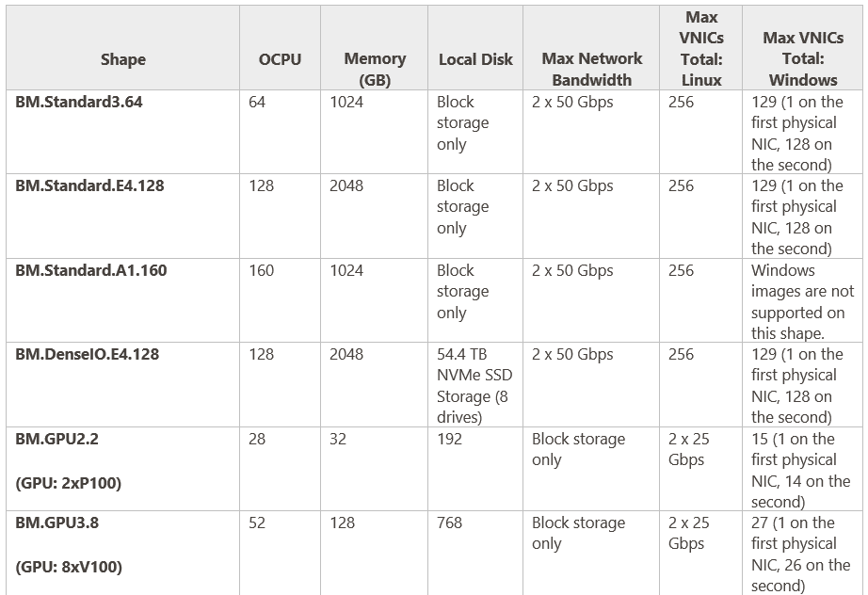
Task: Click the BM.DenseIO.E4.128 shape name
Action: coord(88,354)
